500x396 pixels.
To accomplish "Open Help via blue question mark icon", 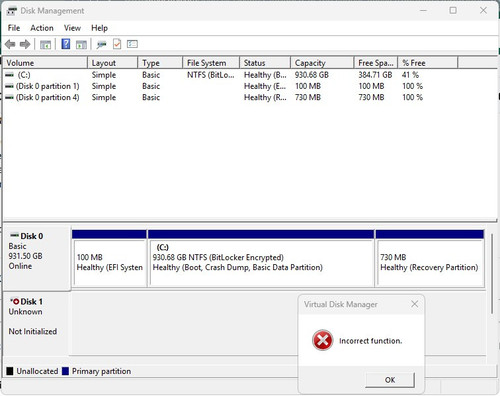I will (x=66, y=44).
